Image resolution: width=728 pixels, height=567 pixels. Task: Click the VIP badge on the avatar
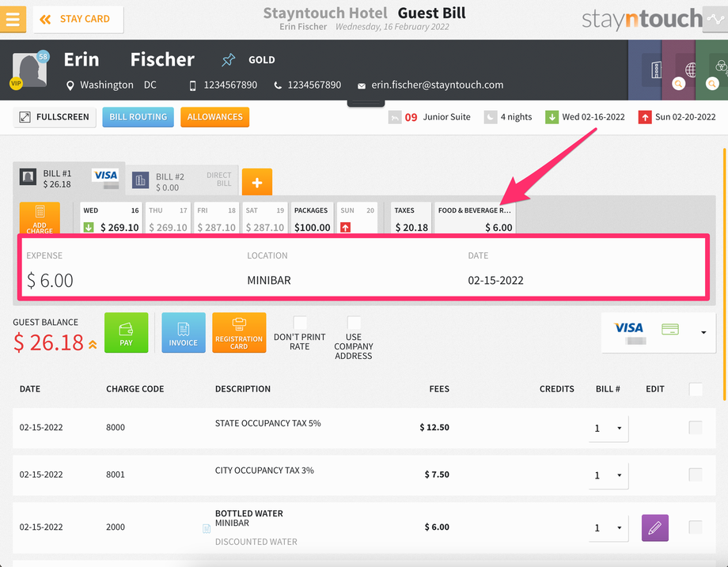(x=16, y=84)
